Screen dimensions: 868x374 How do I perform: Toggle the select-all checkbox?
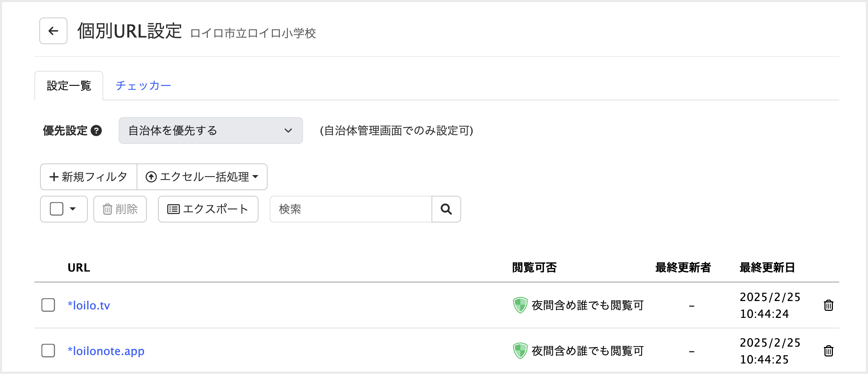[x=57, y=209]
